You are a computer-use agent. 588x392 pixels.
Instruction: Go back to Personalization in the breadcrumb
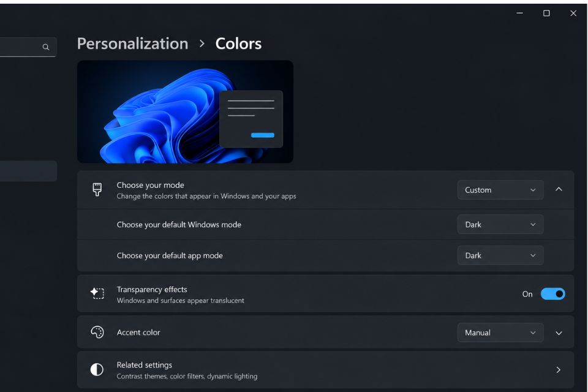pyautogui.click(x=132, y=43)
